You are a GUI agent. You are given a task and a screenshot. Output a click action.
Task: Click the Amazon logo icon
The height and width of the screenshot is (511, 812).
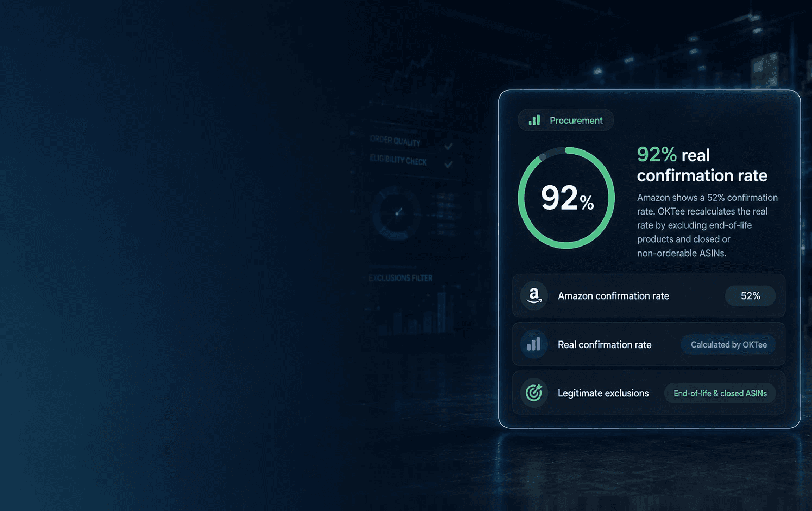coord(534,295)
